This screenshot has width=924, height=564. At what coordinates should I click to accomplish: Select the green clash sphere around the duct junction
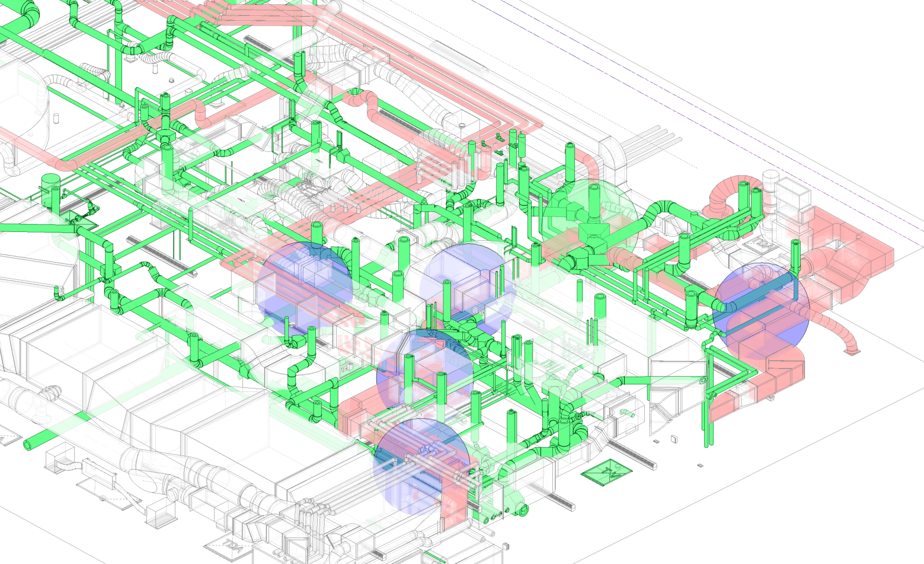coord(590,225)
